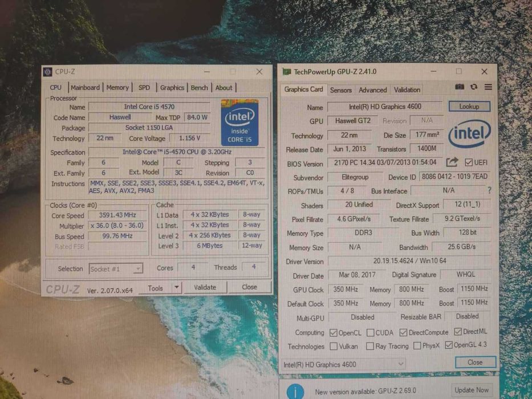Click the Update Now button
532x399 pixels.
click(x=472, y=390)
